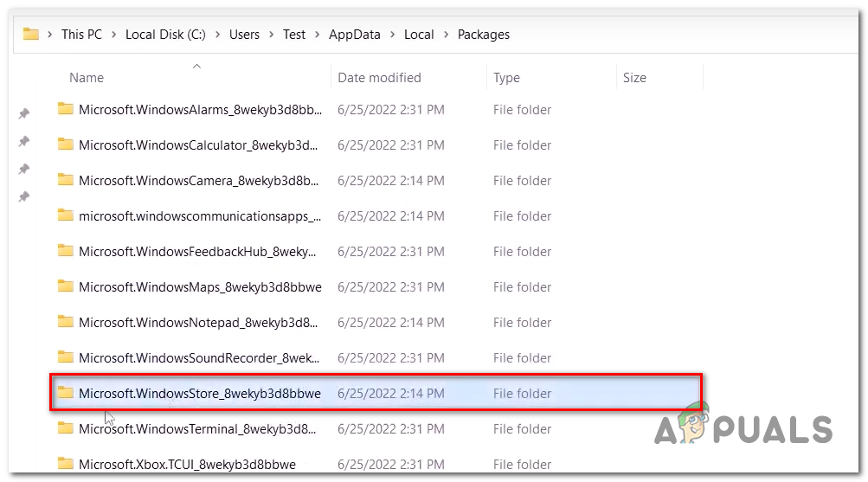Image resolution: width=868 pixels, height=482 pixels.
Task: Select Microsoft.WindowsSoundRecorder_8wek... folder name
Action: (x=199, y=357)
